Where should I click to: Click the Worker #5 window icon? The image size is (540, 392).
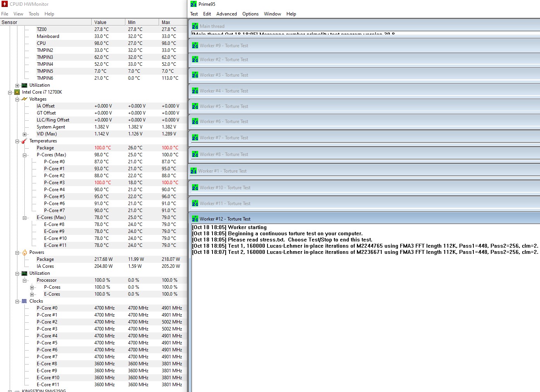coord(195,106)
